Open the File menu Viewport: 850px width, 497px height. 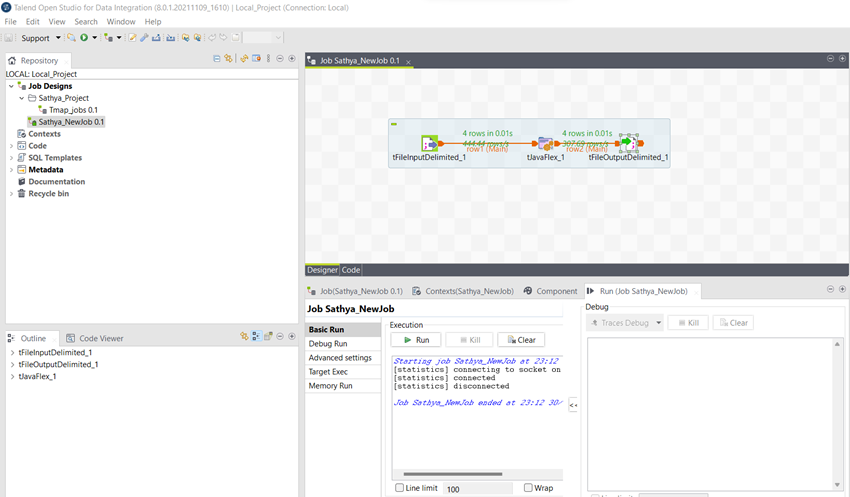pos(10,22)
